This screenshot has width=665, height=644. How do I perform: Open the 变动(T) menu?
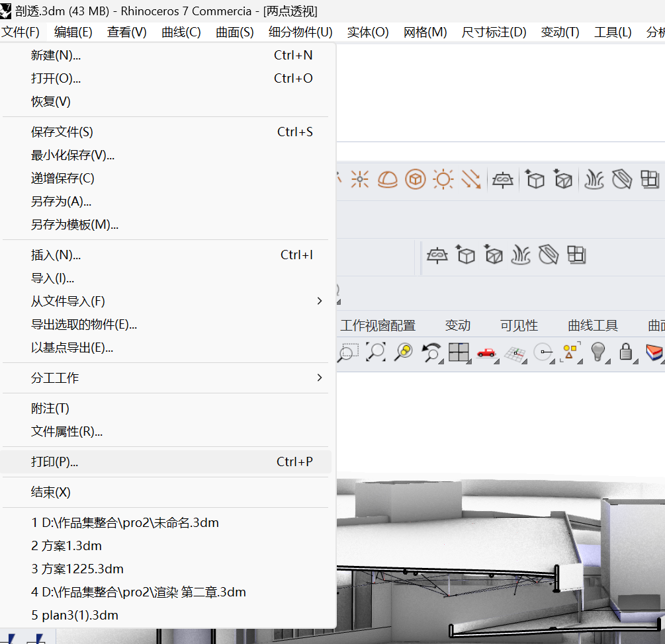click(560, 32)
